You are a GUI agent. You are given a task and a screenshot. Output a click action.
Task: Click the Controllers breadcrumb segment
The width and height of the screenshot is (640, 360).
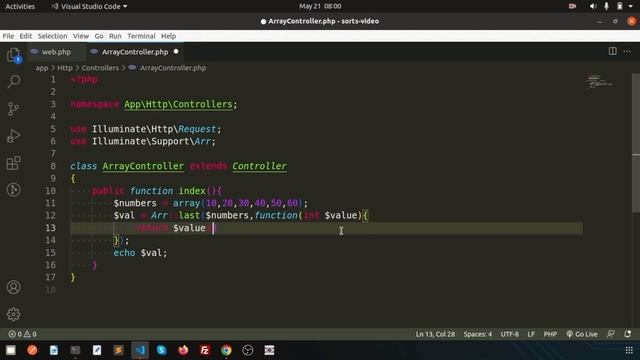coord(100,68)
